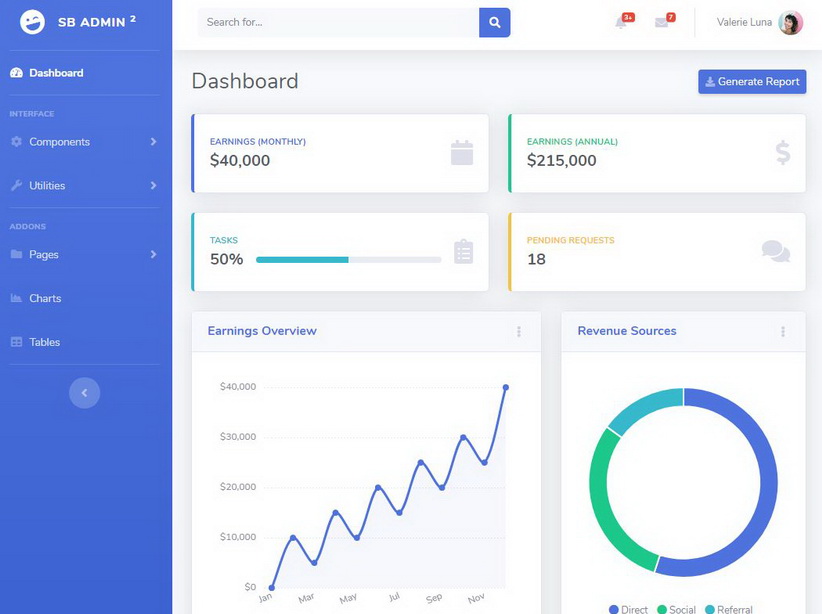Click the Generate Report button
This screenshot has height=614, width=822.
[x=751, y=82]
